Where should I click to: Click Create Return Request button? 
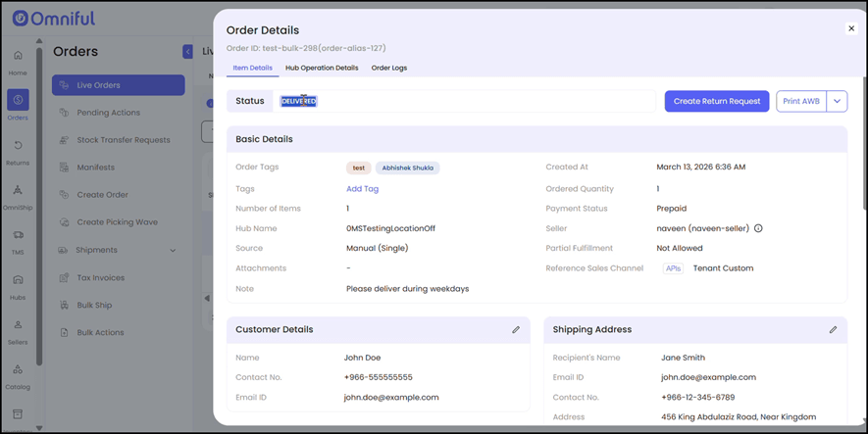click(x=716, y=101)
